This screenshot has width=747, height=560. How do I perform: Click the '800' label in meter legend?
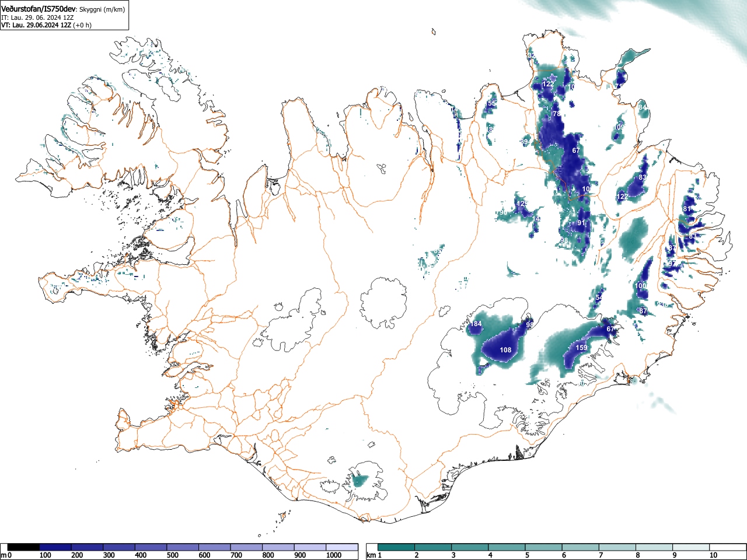pos(268,555)
